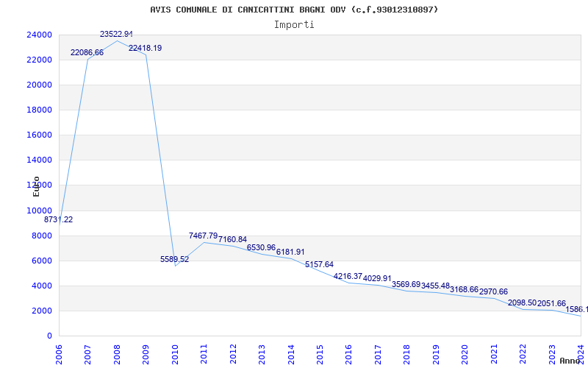Click the 4029.91 data label
This screenshot has width=588, height=368.
[377, 279]
